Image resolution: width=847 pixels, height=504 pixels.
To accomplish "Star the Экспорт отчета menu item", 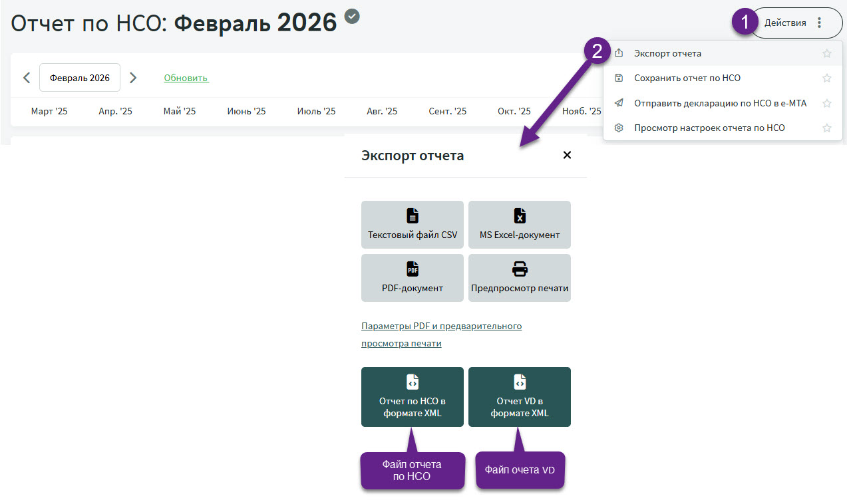I will tap(826, 53).
